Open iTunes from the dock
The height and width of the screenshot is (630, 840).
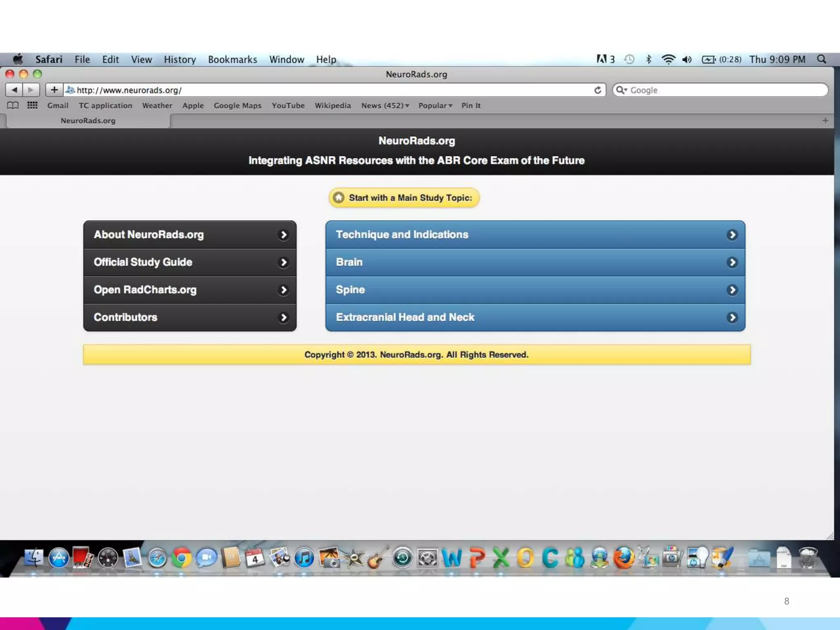(304, 558)
